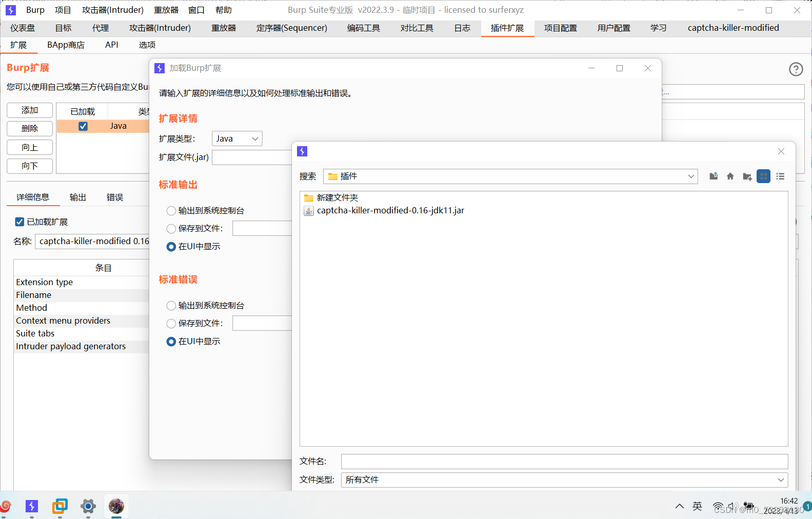The height and width of the screenshot is (519, 812).
Task: Uncheck 已加载扩展 checkbox
Action: (19, 222)
